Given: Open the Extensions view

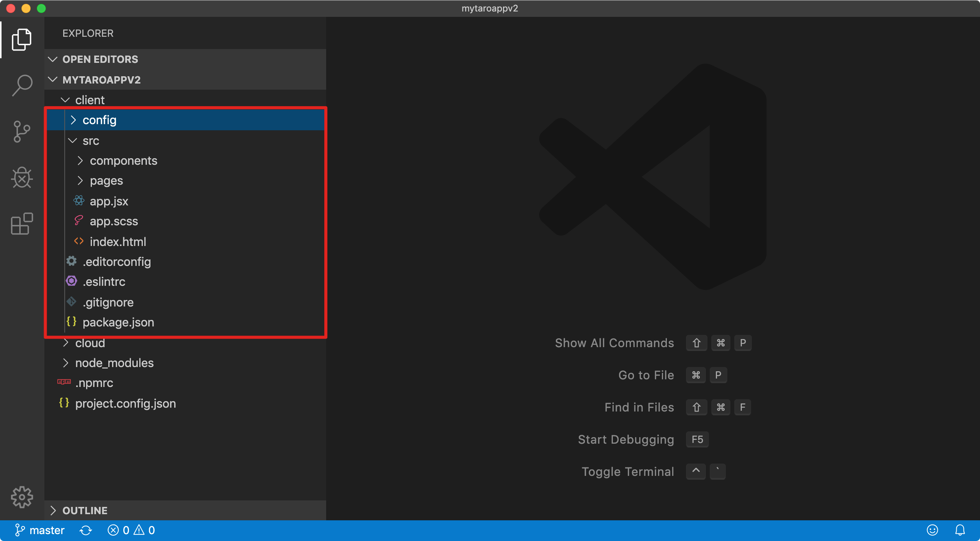Looking at the screenshot, I should coord(22,224).
